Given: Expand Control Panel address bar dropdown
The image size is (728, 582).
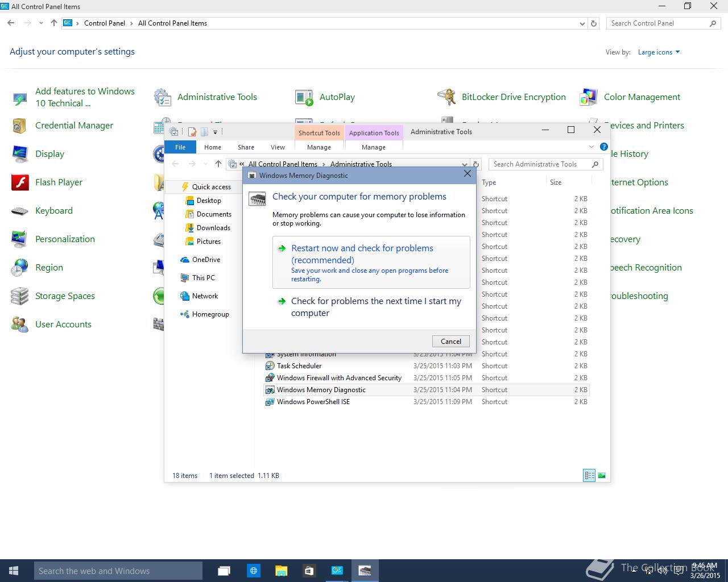Looking at the screenshot, I should pyautogui.click(x=582, y=24).
